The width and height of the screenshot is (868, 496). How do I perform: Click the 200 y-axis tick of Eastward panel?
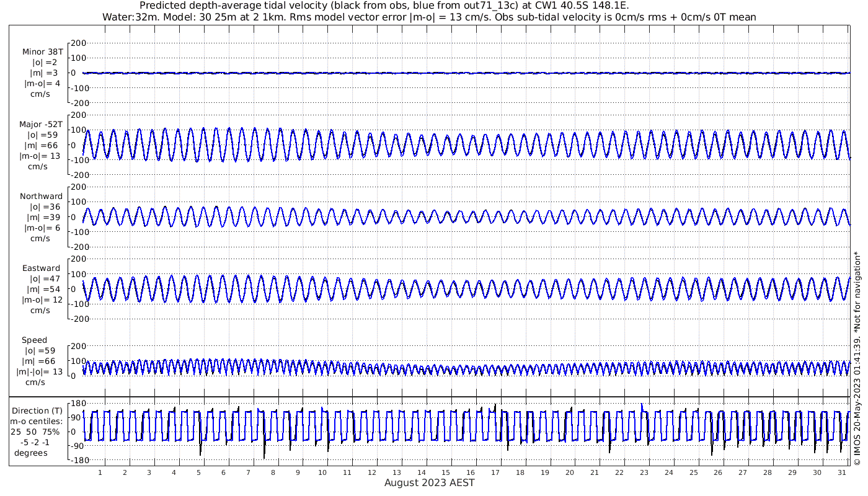(78, 259)
